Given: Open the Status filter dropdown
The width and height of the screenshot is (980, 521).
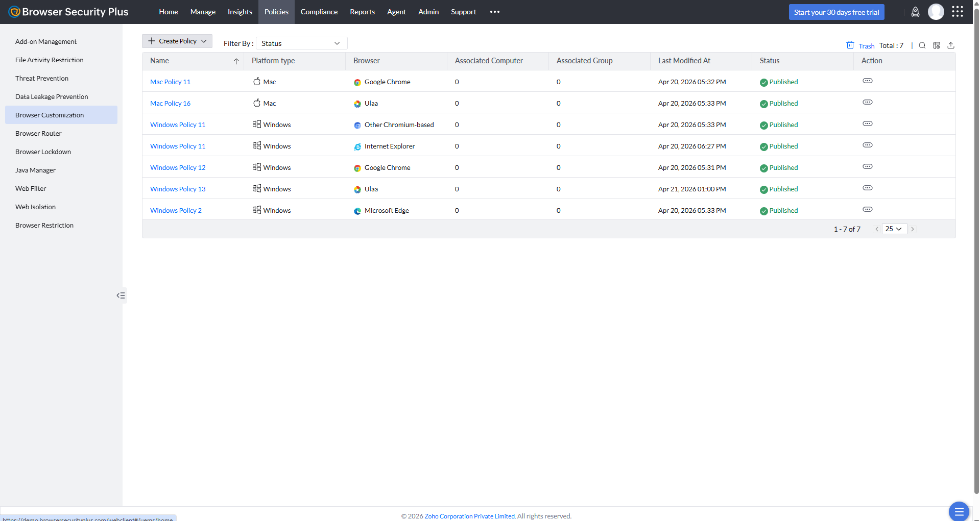Looking at the screenshot, I should coord(301,43).
